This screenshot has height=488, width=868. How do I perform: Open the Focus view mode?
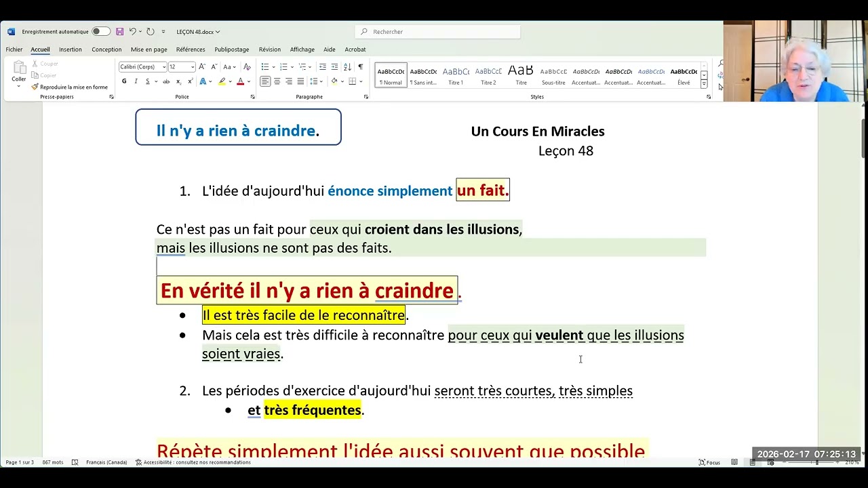click(x=709, y=462)
